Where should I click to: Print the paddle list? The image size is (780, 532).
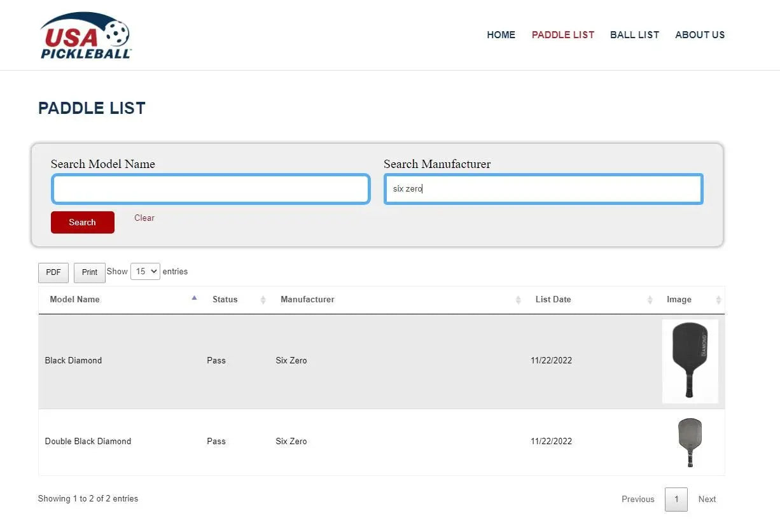click(90, 272)
